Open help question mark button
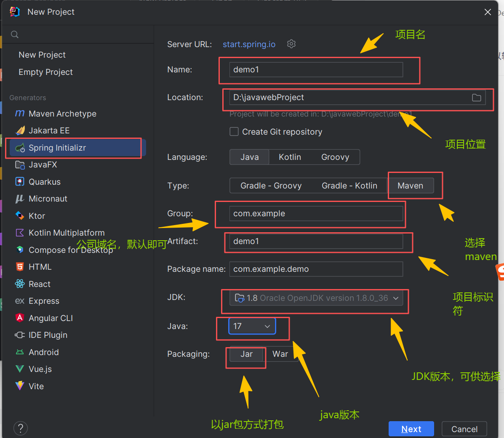This screenshot has width=504, height=438. (21, 428)
